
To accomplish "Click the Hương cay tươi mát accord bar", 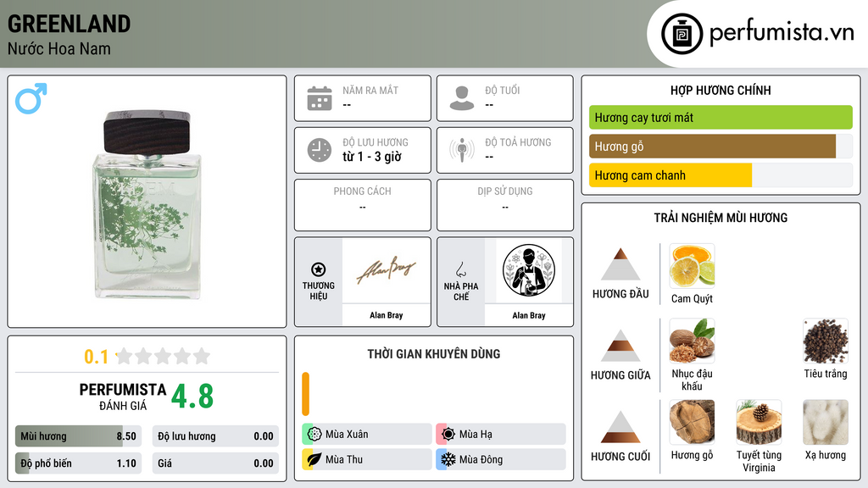I will click(721, 117).
